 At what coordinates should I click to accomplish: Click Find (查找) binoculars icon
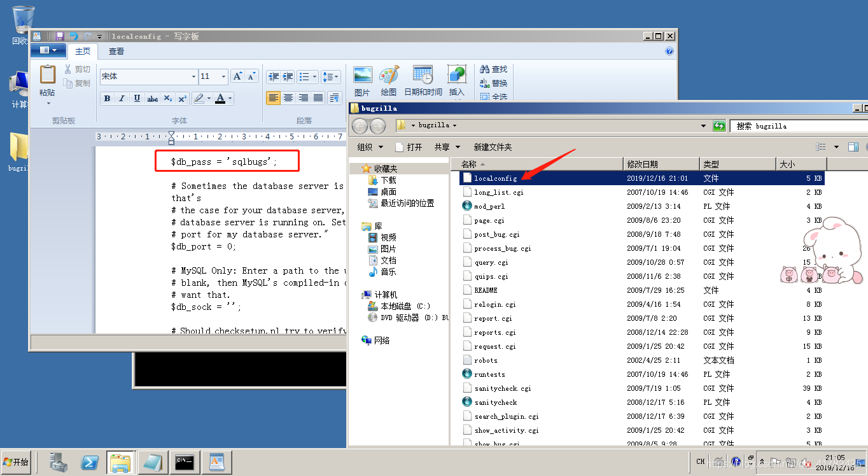click(x=494, y=69)
